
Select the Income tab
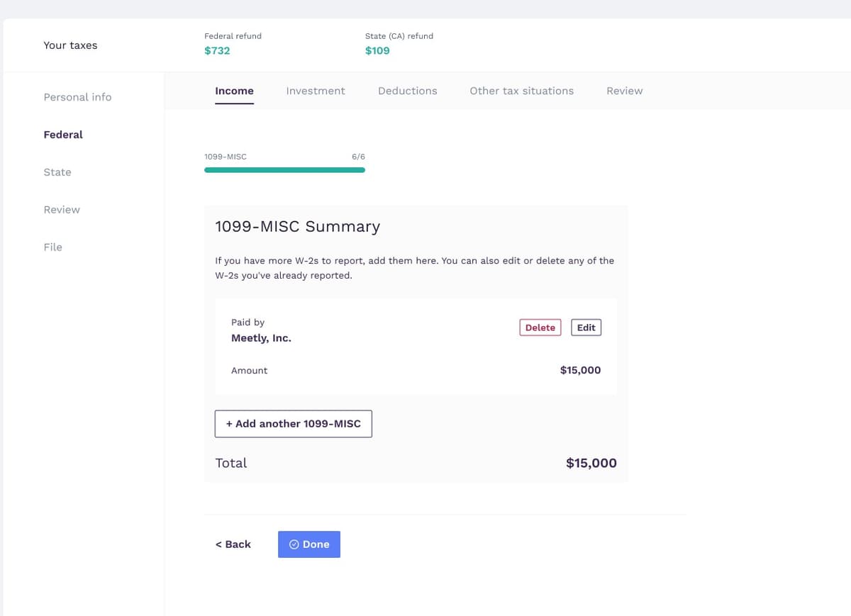pyautogui.click(x=234, y=91)
